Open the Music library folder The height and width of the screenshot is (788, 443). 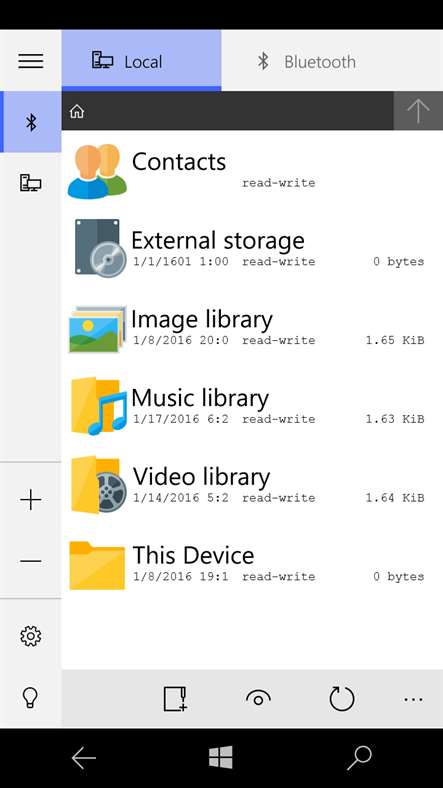pos(252,407)
